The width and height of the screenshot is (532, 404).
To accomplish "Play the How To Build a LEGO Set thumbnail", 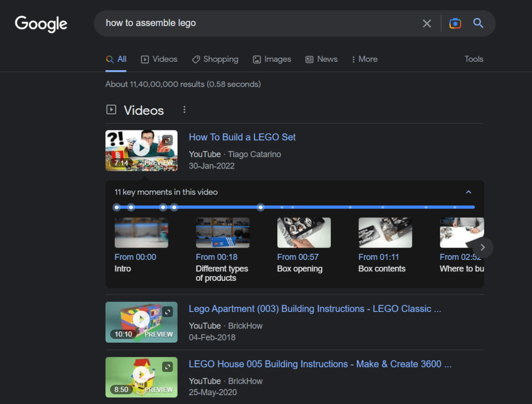I will pyautogui.click(x=141, y=150).
